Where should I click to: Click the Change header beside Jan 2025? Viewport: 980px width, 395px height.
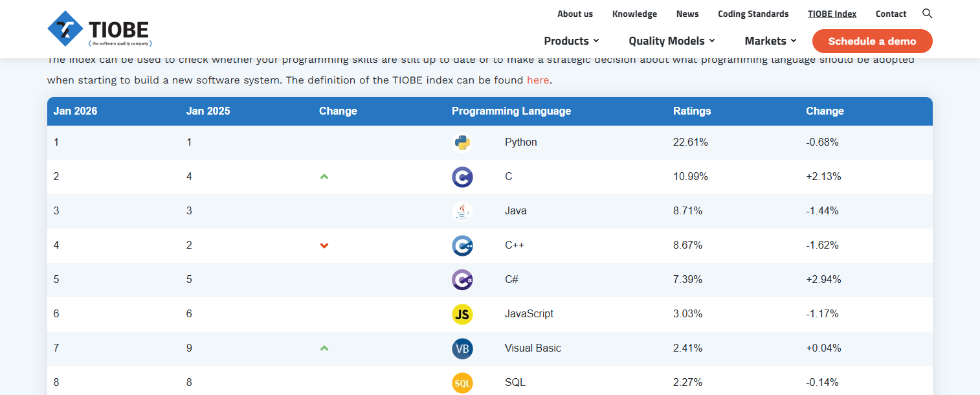point(338,111)
